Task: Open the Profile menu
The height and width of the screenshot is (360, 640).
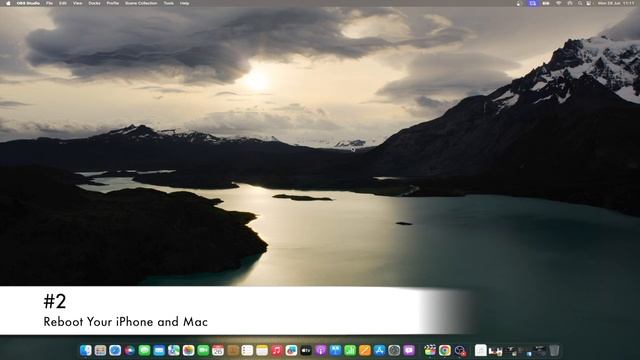Action: [x=113, y=3]
